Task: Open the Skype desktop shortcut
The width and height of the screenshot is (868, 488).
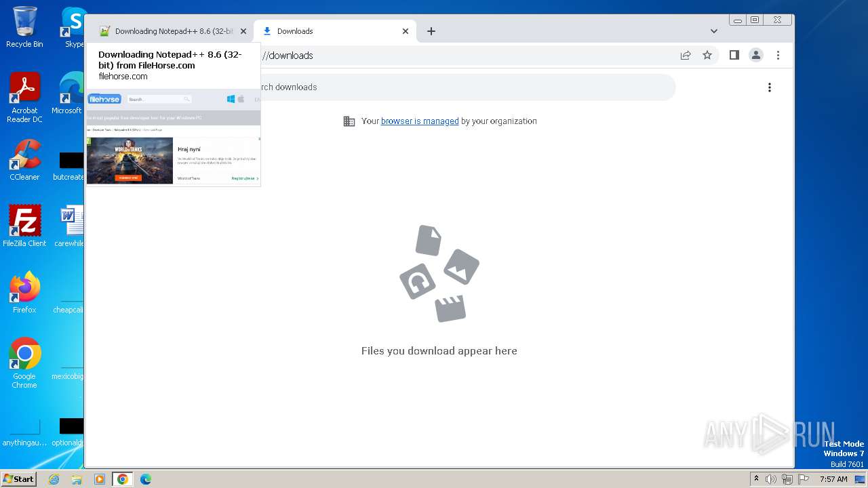Action: tap(73, 27)
